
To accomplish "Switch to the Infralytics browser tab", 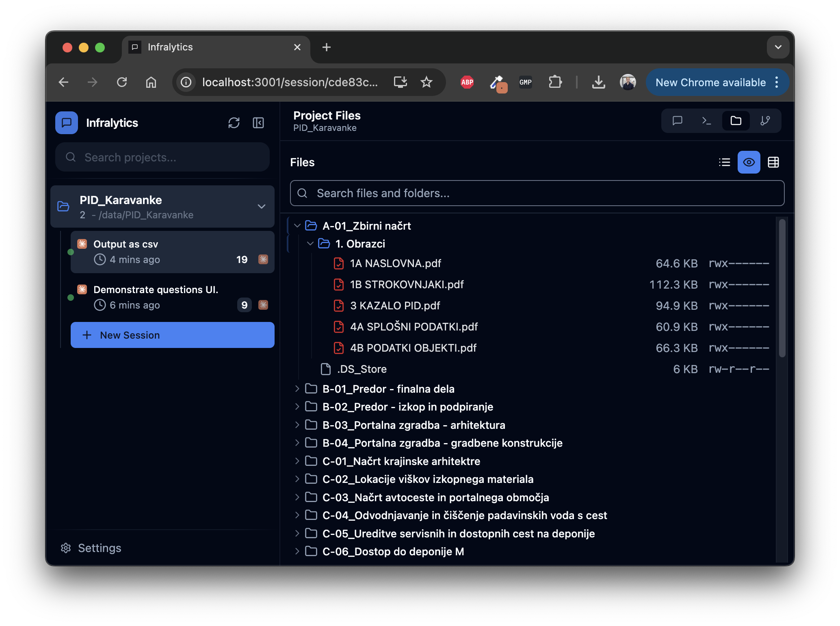I will pos(170,47).
